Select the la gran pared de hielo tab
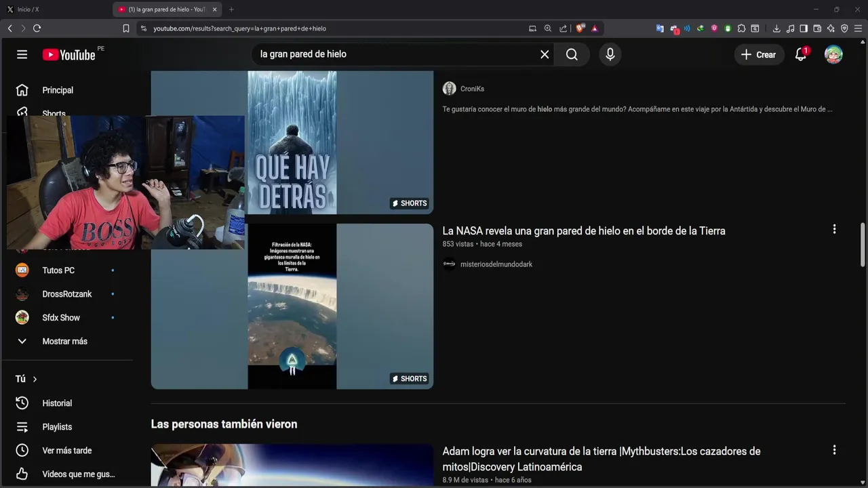 (166, 9)
